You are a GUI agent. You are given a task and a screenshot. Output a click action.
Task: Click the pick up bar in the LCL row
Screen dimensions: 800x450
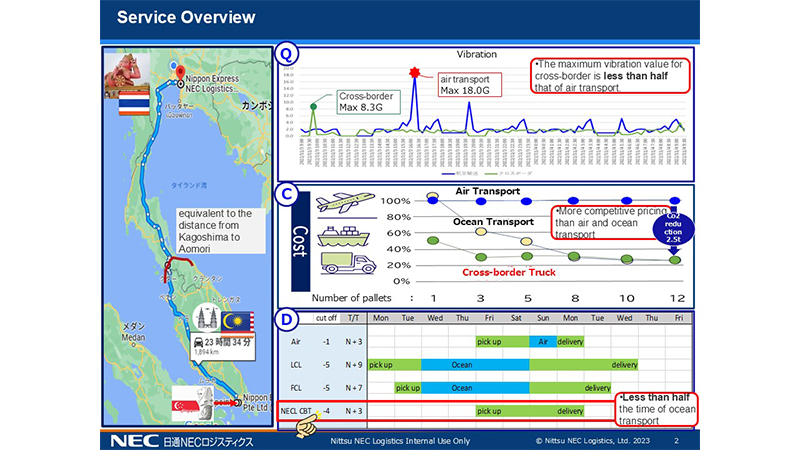[x=394, y=365]
